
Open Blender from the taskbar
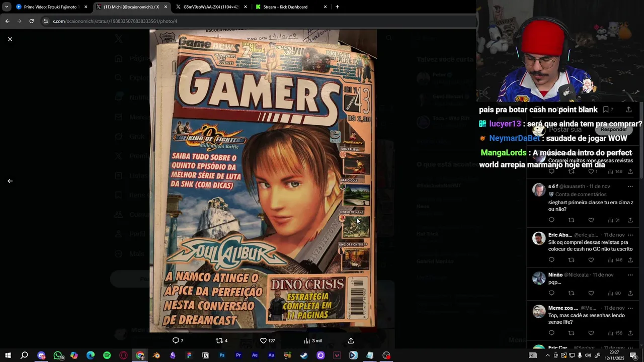pyautogui.click(x=156, y=355)
